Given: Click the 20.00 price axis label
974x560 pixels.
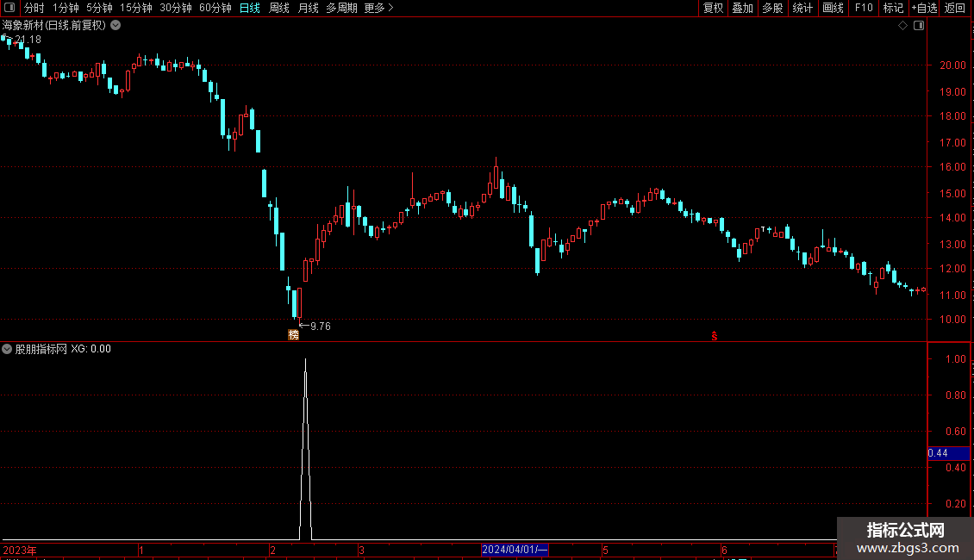Looking at the screenshot, I should 952,65.
